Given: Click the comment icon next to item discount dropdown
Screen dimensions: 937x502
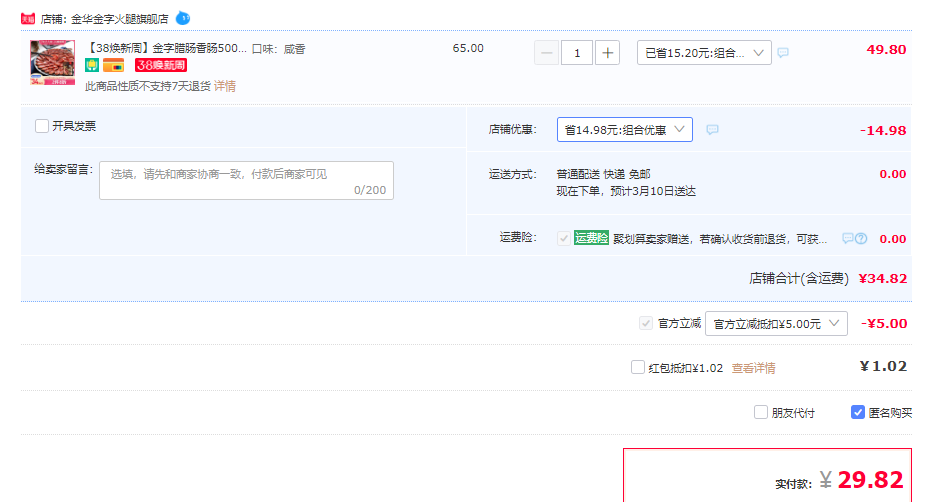Looking at the screenshot, I should [783, 53].
